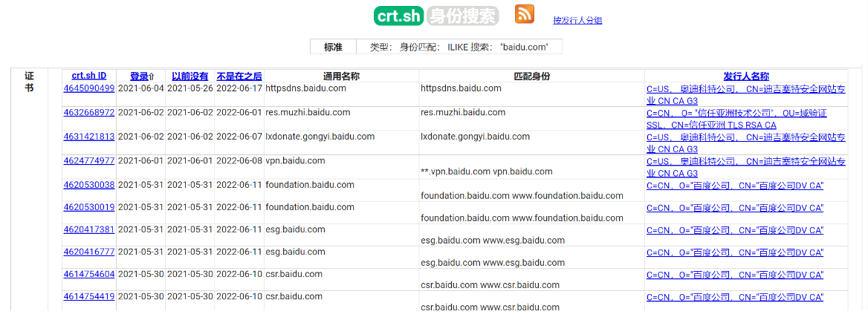Click the 2022-06-08 expiry date cell
Viewport: 868px width, 320px height.
point(239,161)
